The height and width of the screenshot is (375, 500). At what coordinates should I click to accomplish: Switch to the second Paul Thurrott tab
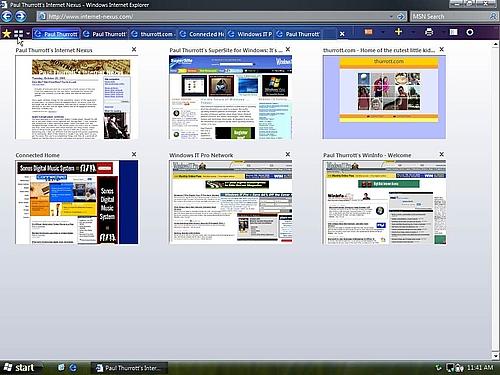[105, 34]
